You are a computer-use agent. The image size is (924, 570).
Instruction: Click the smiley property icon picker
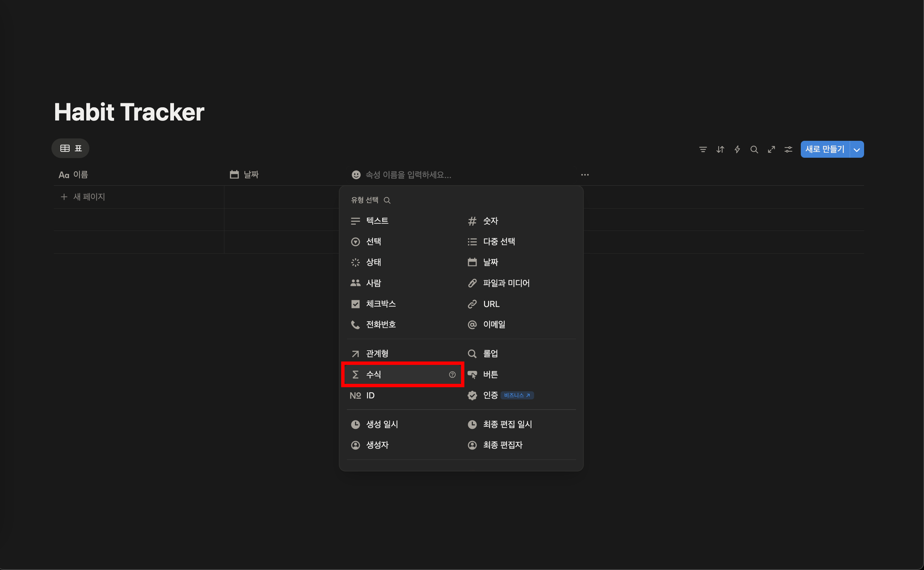(x=356, y=175)
